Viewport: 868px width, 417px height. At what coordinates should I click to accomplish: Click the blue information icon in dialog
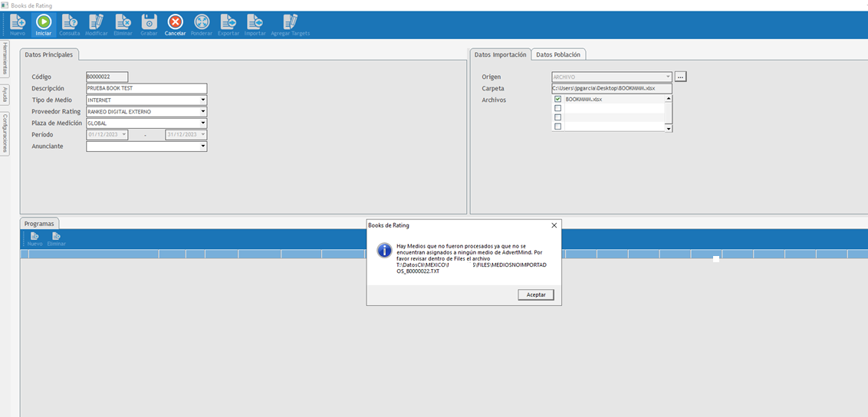point(384,250)
